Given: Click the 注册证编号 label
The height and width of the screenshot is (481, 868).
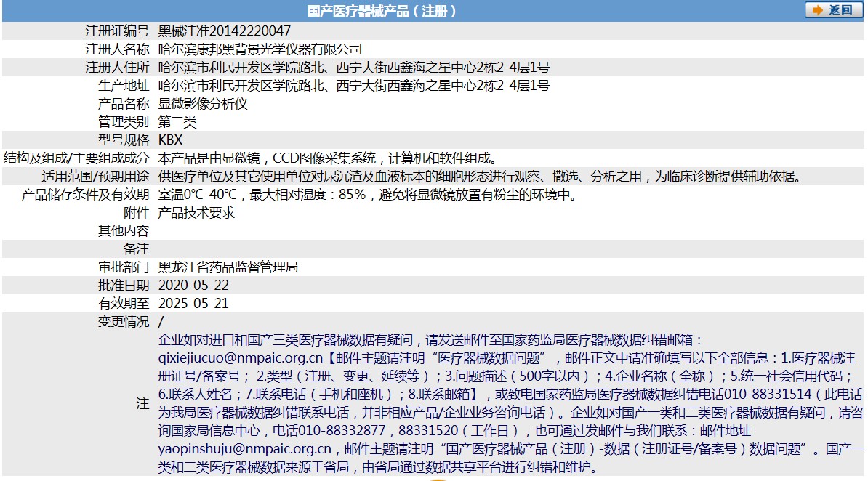Looking at the screenshot, I should point(117,31).
